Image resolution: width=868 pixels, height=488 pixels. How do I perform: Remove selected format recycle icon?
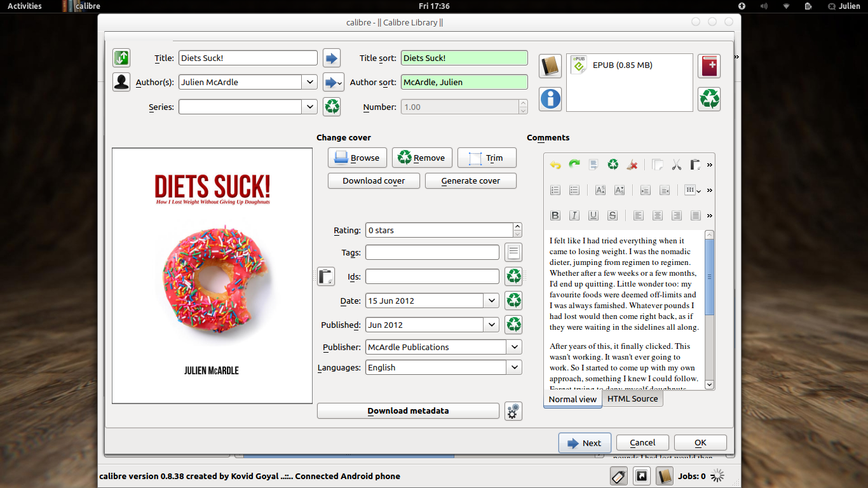(709, 99)
